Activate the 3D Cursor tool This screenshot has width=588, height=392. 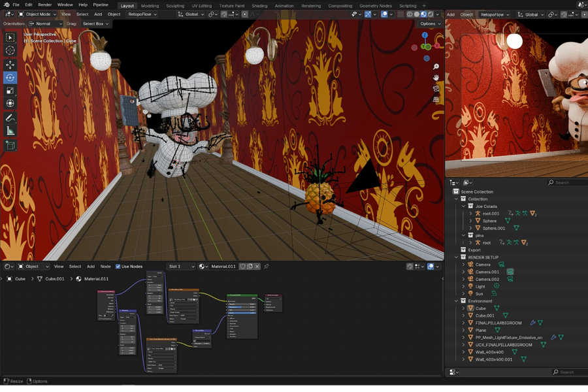tap(10, 50)
